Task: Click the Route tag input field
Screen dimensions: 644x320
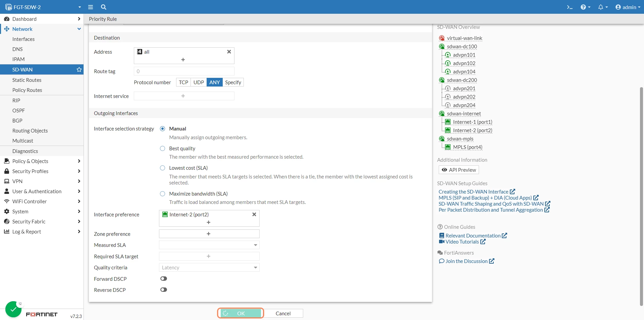Action: click(184, 71)
